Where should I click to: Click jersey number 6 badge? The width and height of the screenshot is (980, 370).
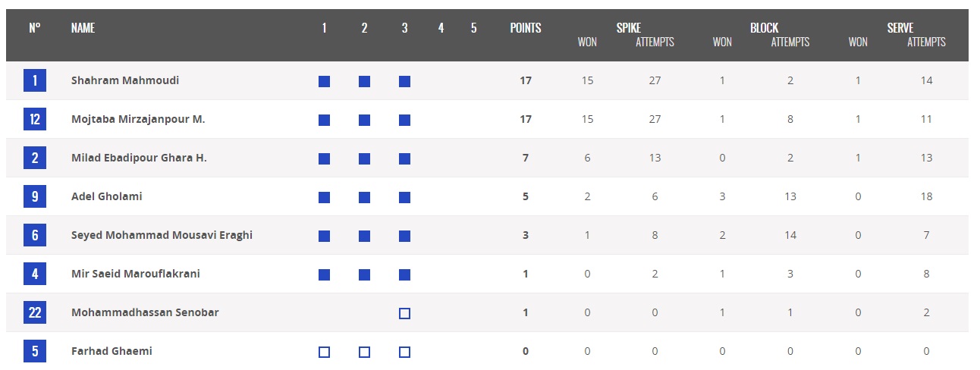pyautogui.click(x=35, y=235)
